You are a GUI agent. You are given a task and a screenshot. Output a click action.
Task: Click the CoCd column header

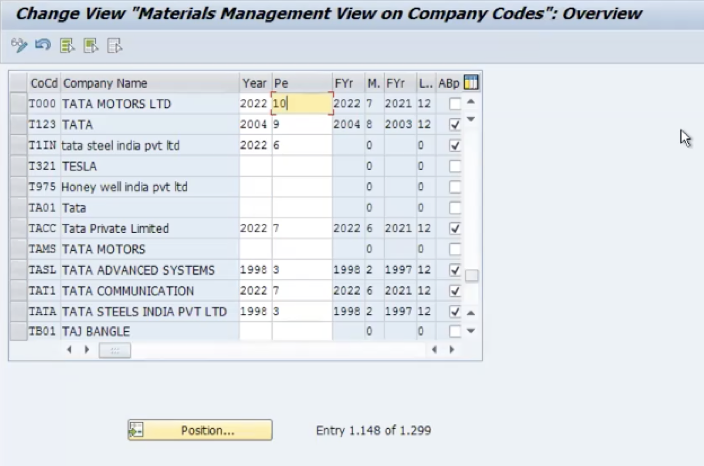click(44, 83)
